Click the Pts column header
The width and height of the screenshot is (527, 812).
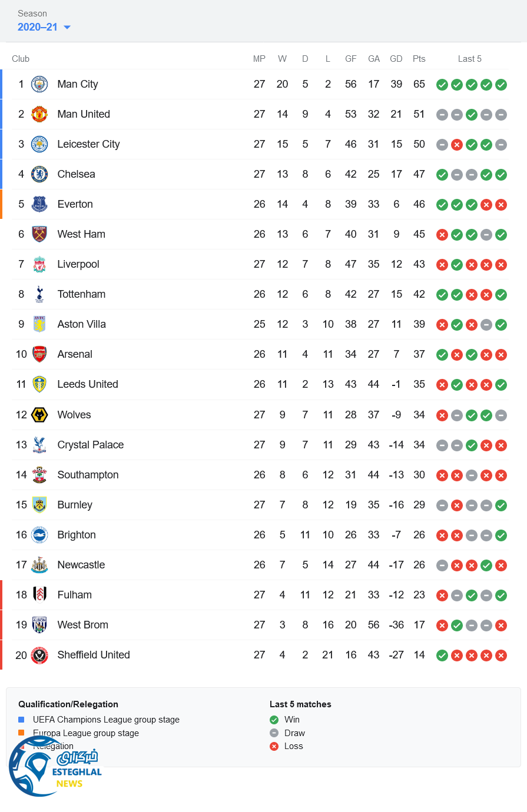tap(419, 59)
